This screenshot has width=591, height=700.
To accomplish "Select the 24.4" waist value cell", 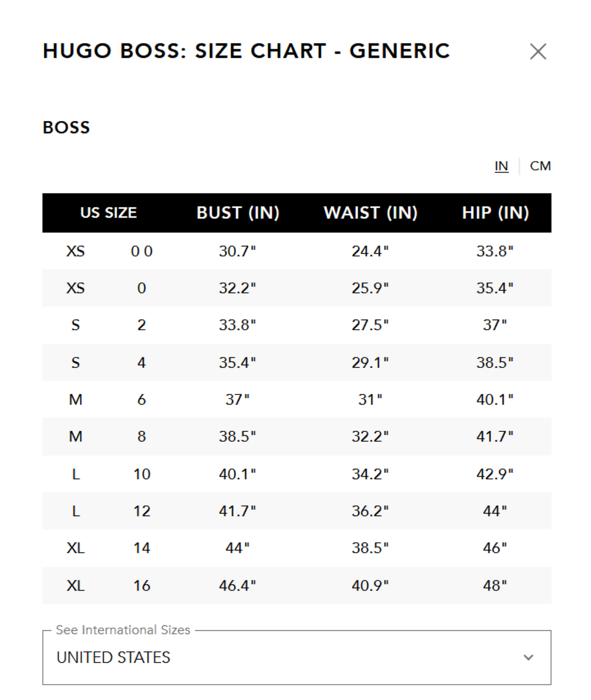I will pyautogui.click(x=370, y=251).
